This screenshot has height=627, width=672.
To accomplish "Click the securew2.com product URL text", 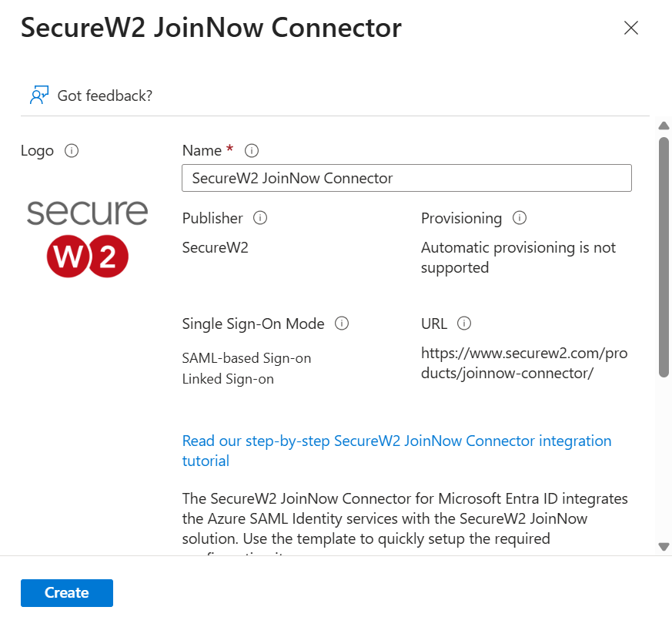I will tap(524, 364).
